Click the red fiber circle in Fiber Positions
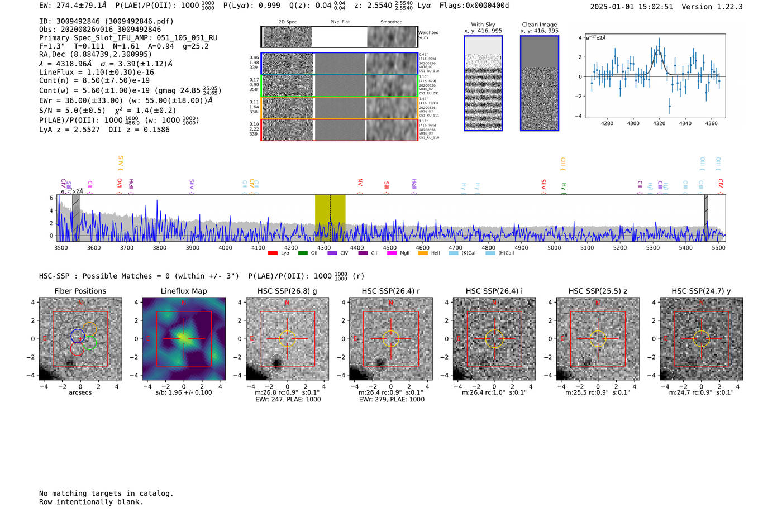This screenshot has width=782, height=532. click(x=77, y=349)
